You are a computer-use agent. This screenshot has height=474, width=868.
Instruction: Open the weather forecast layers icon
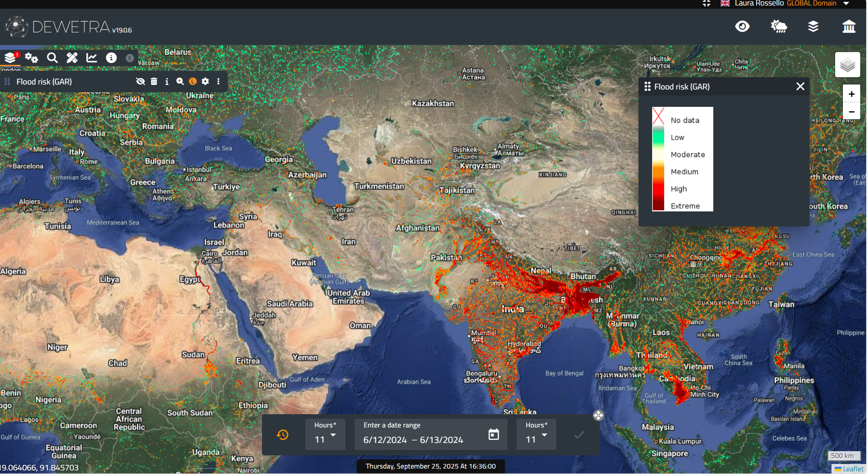tap(779, 26)
